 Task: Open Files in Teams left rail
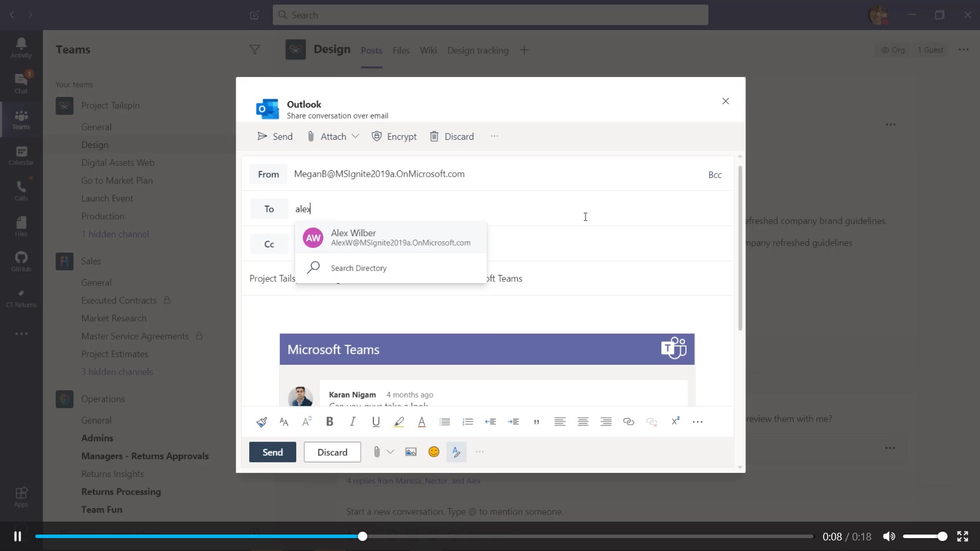click(21, 226)
